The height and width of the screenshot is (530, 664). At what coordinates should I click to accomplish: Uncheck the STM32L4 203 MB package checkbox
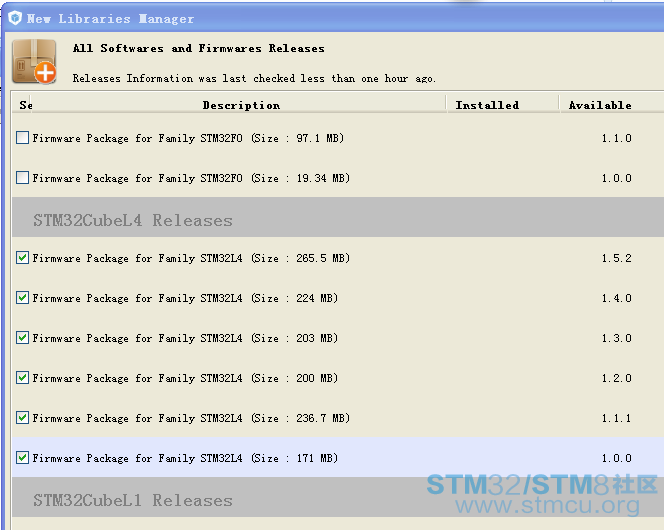tap(22, 337)
